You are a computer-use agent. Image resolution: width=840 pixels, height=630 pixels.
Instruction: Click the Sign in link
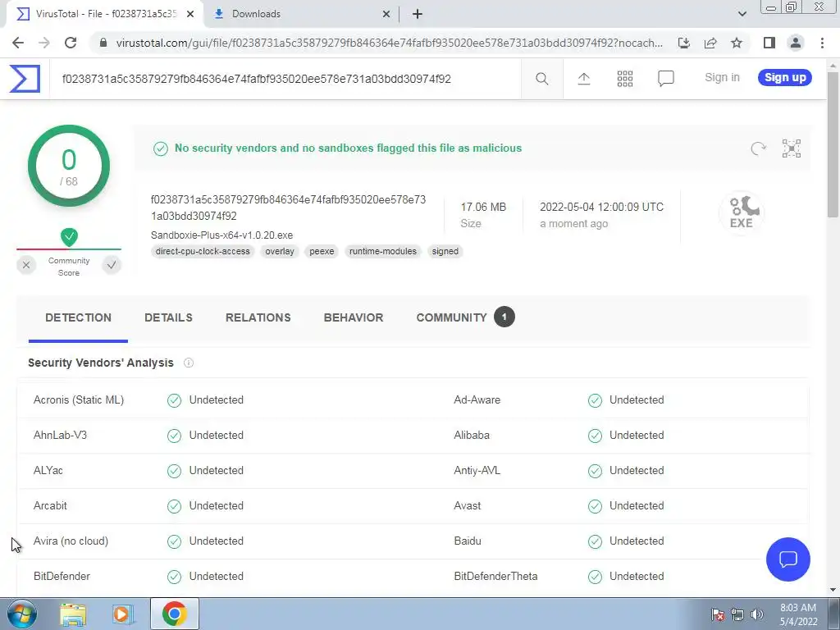point(722,78)
